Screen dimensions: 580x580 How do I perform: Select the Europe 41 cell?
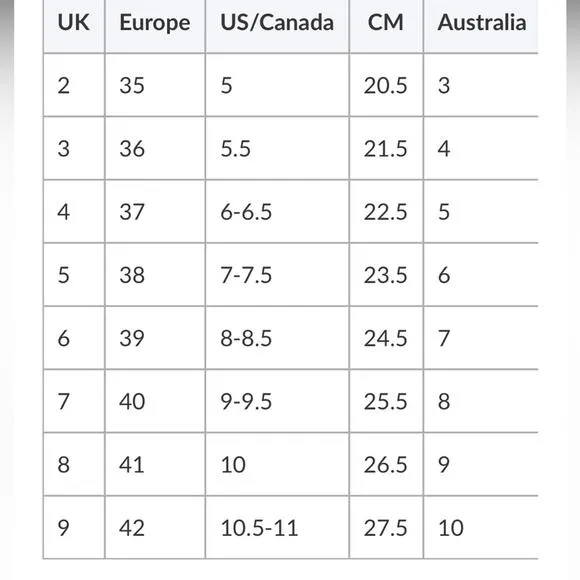155,464
